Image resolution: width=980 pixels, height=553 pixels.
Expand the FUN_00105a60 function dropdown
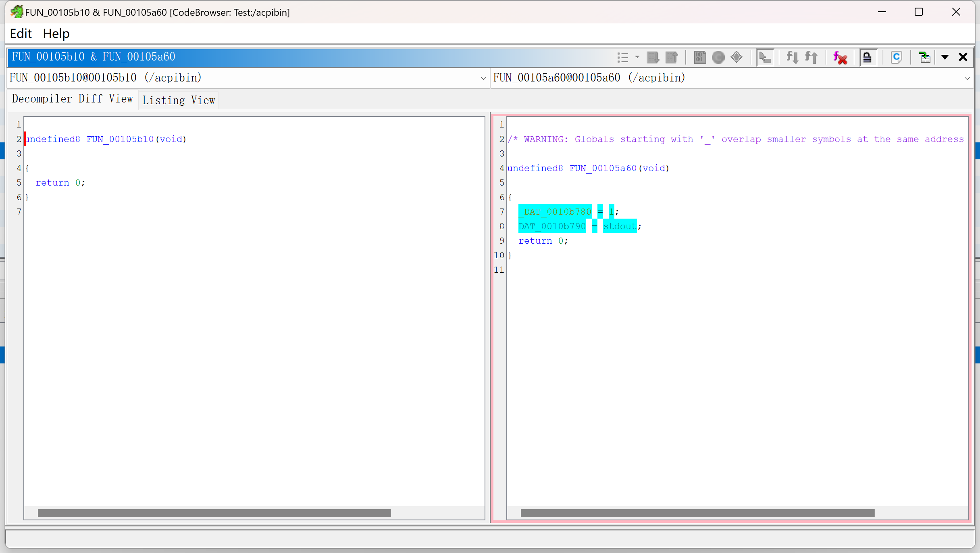coord(967,78)
